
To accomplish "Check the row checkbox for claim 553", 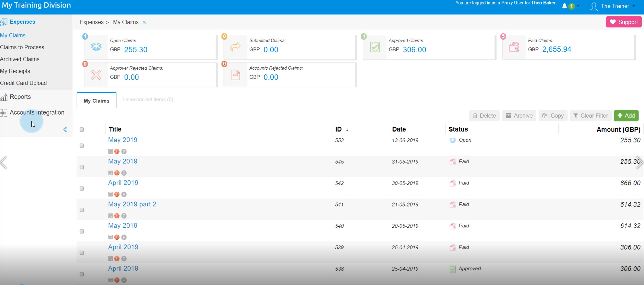I will [x=81, y=146].
